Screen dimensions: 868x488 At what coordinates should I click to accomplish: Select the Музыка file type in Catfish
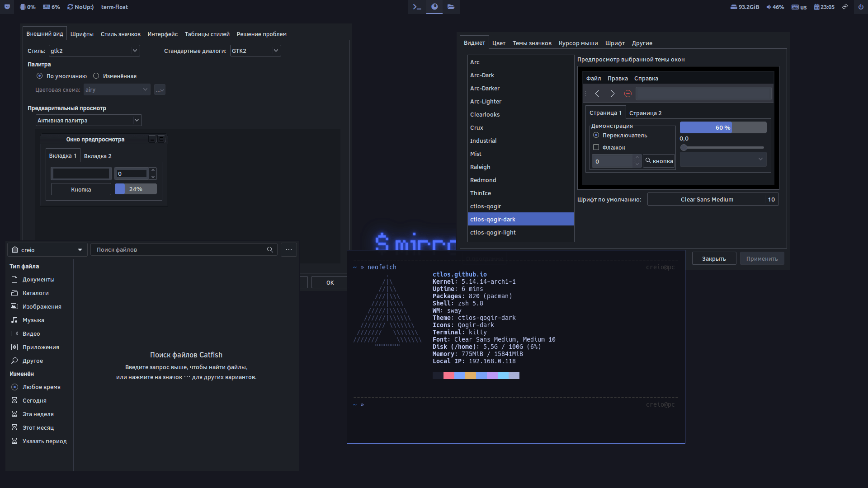(33, 320)
